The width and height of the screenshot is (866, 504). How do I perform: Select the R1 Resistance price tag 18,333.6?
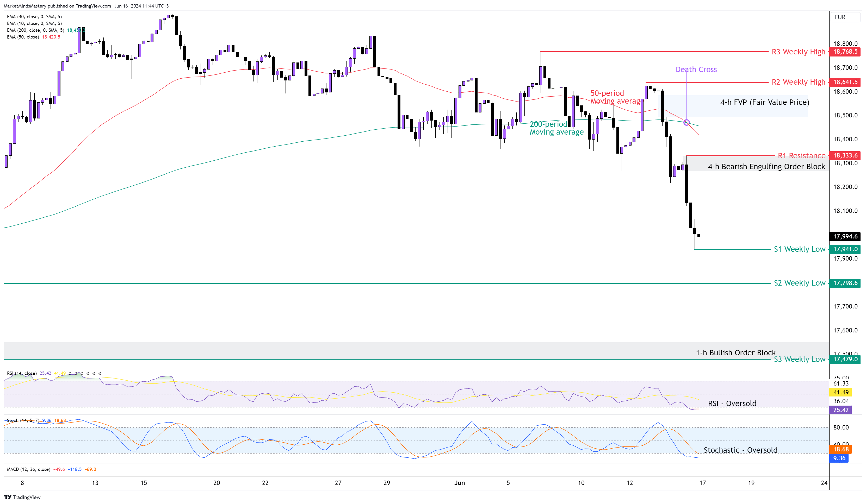(845, 155)
